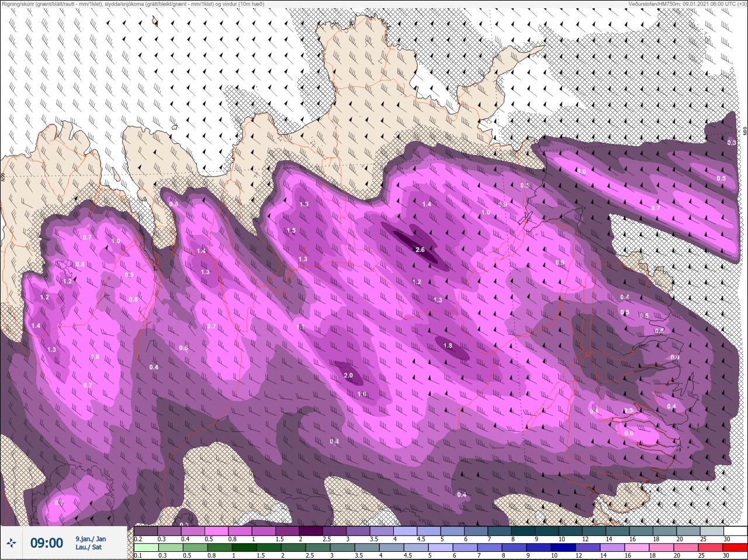Pick the lower legend swatch between 1 and 1.5
Screen dimensions: 748x560
244,548
